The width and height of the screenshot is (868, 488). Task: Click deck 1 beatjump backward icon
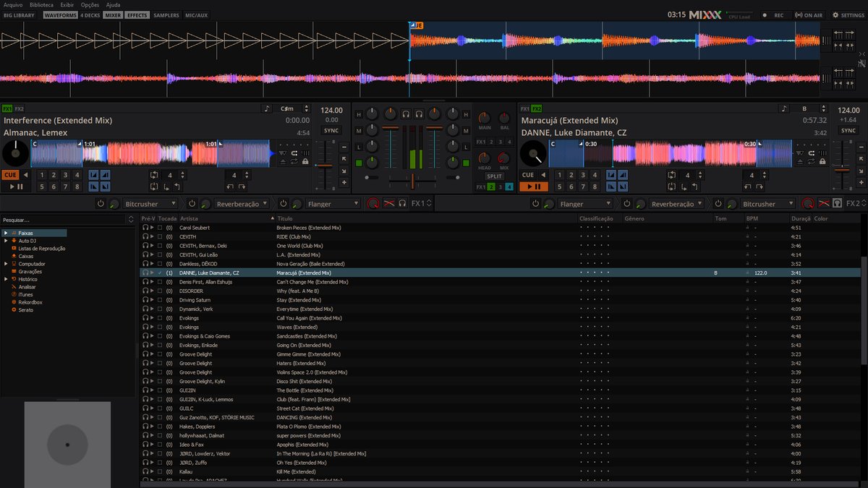230,187
